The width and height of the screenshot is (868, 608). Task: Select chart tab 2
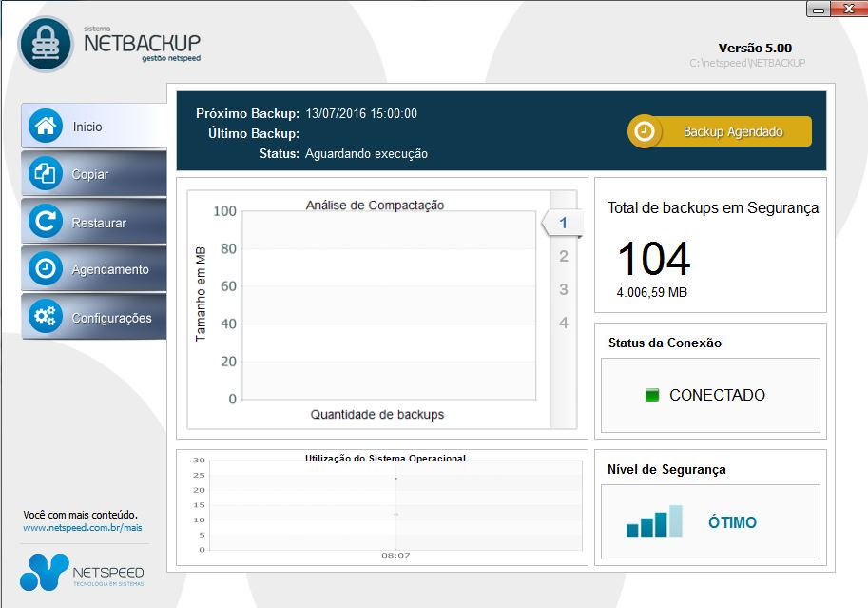click(564, 257)
